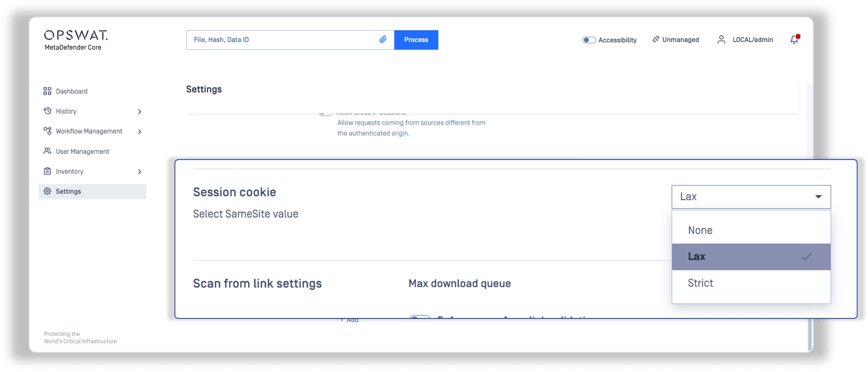The image size is (868, 372).
Task: Expand the Inventory submenu chevron
Action: [140, 172]
